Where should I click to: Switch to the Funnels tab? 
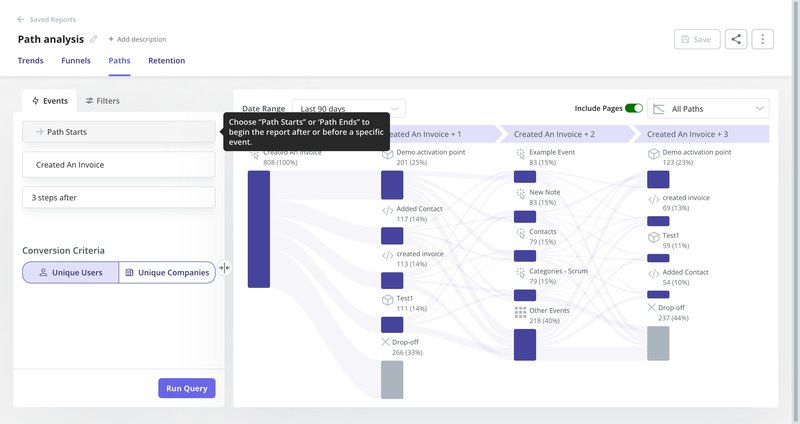pos(78,61)
